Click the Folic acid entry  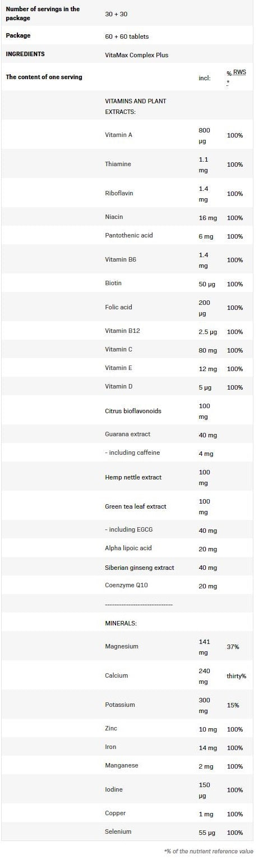click(x=119, y=307)
